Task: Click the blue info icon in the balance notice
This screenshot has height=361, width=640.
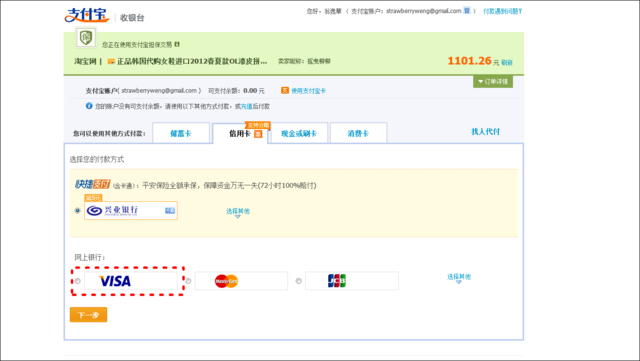Action: 89,106
